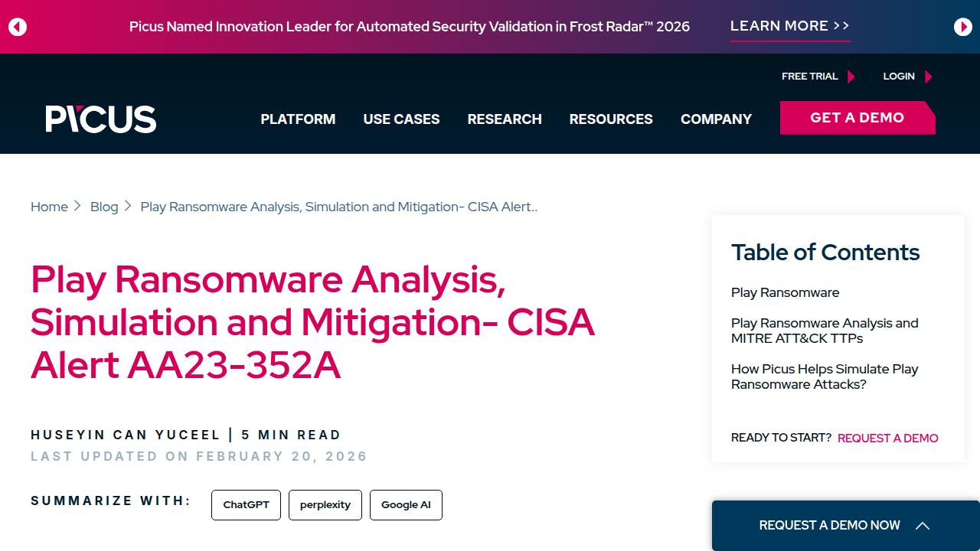
Task: Open the Research menu
Action: 505,119
